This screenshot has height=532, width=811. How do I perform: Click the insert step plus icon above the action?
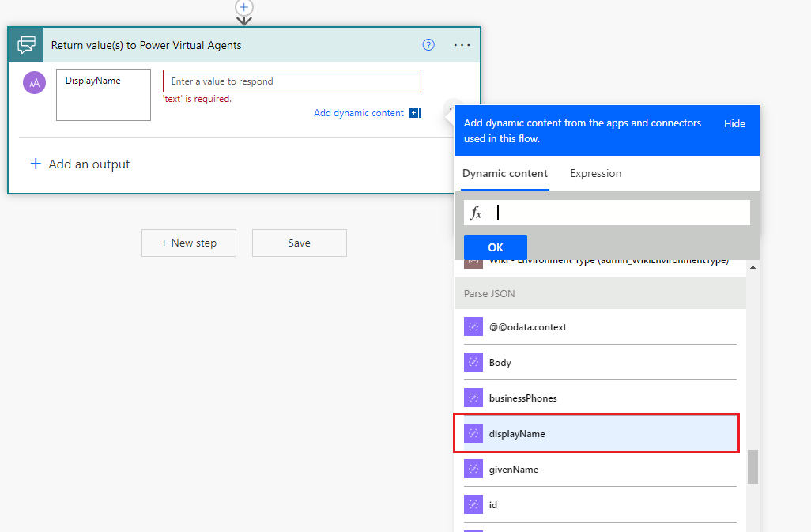(x=244, y=7)
